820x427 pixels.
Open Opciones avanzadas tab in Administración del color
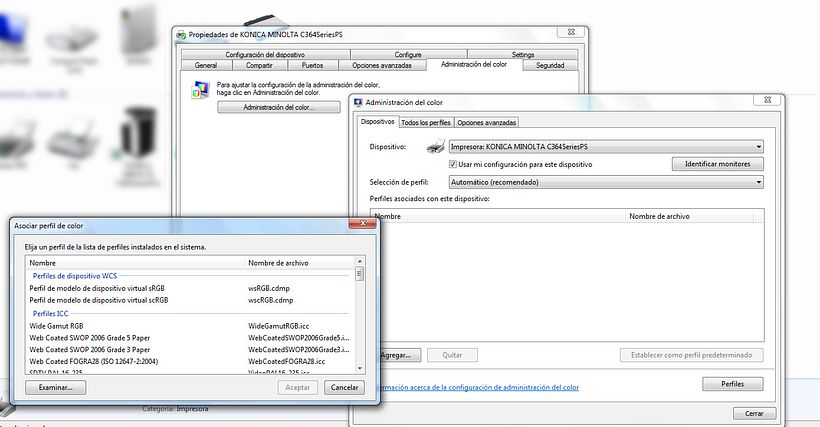[x=486, y=122]
